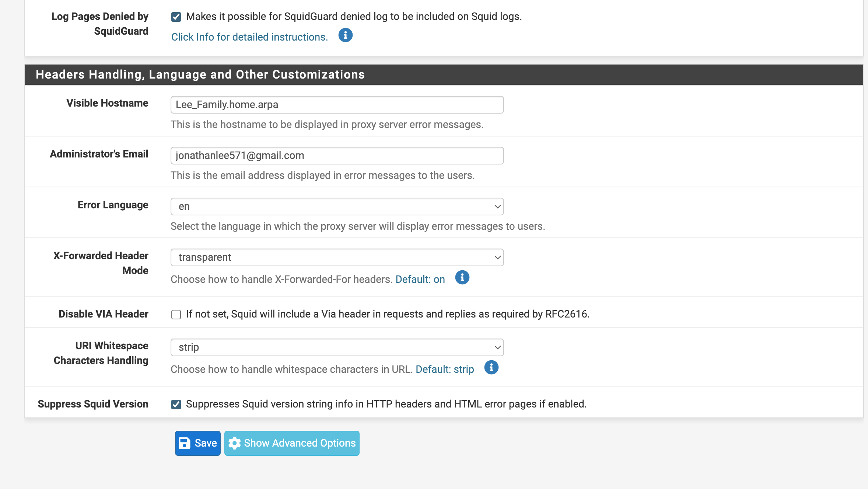Click the gear icon on Show Advanced Options
The height and width of the screenshot is (489, 868).
[235, 443]
